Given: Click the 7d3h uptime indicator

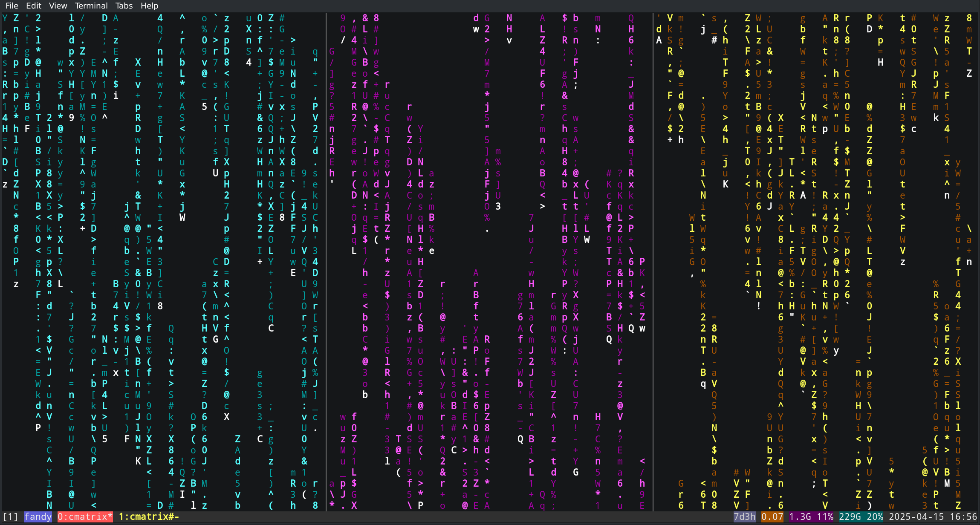Looking at the screenshot, I should click(744, 517).
